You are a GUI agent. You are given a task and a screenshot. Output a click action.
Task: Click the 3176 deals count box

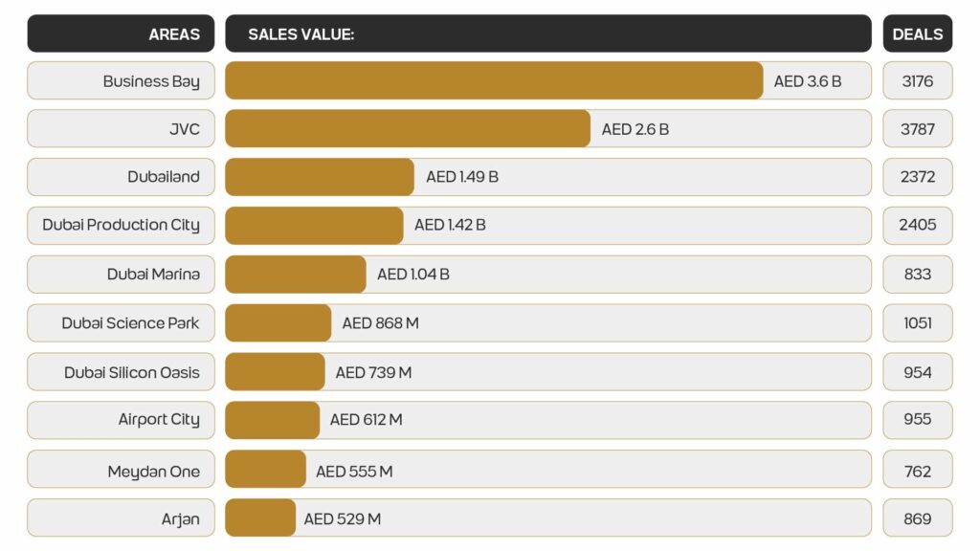tap(917, 81)
